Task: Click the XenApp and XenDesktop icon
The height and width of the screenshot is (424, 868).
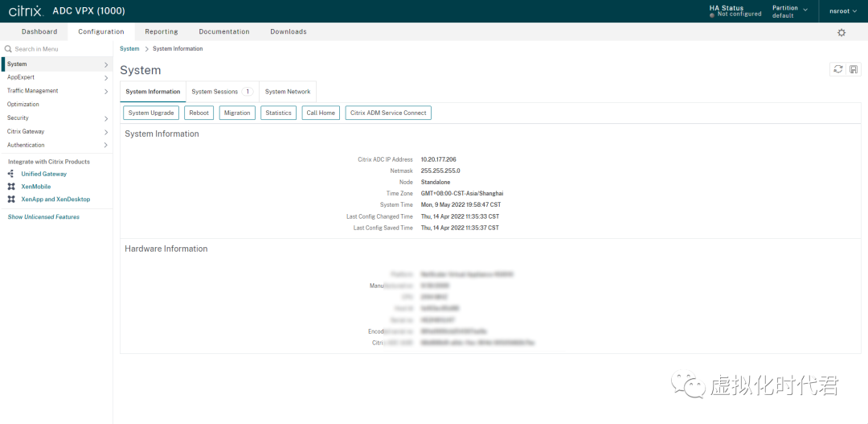Action: pyautogui.click(x=11, y=199)
